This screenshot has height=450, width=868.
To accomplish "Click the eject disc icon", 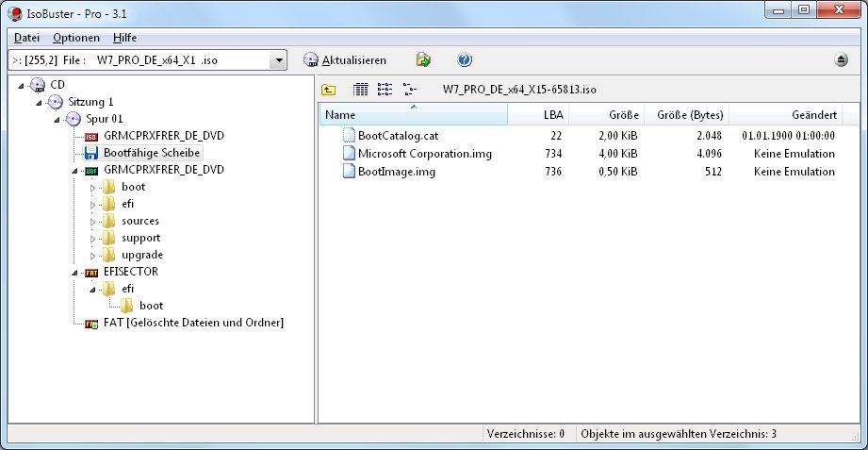I will click(841, 59).
